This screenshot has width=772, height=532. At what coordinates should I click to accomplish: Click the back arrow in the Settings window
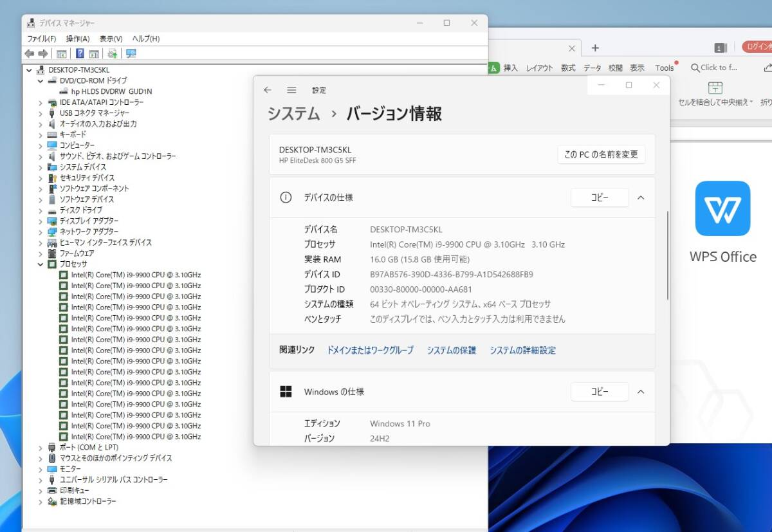[x=268, y=90]
